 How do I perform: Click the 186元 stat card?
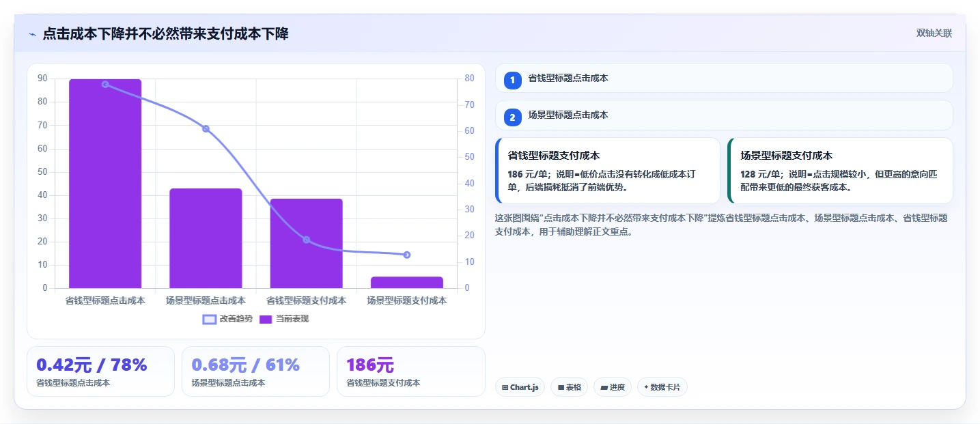410,371
